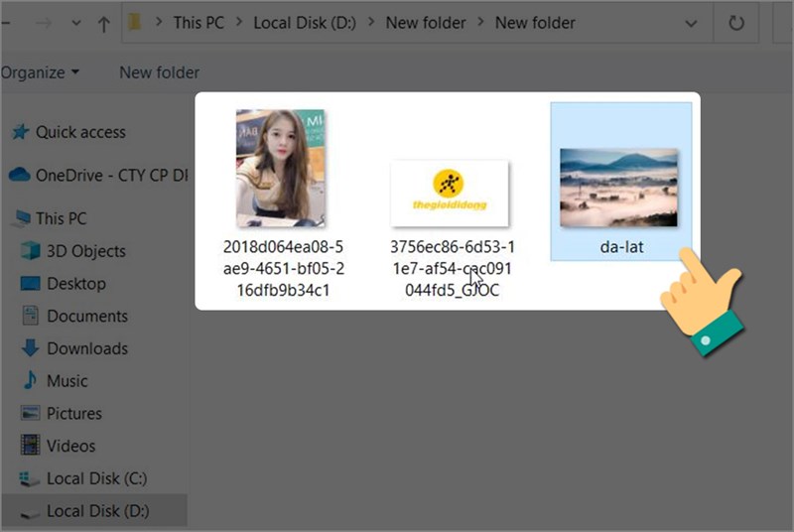Select Quick access in navigation pane

coord(80,133)
